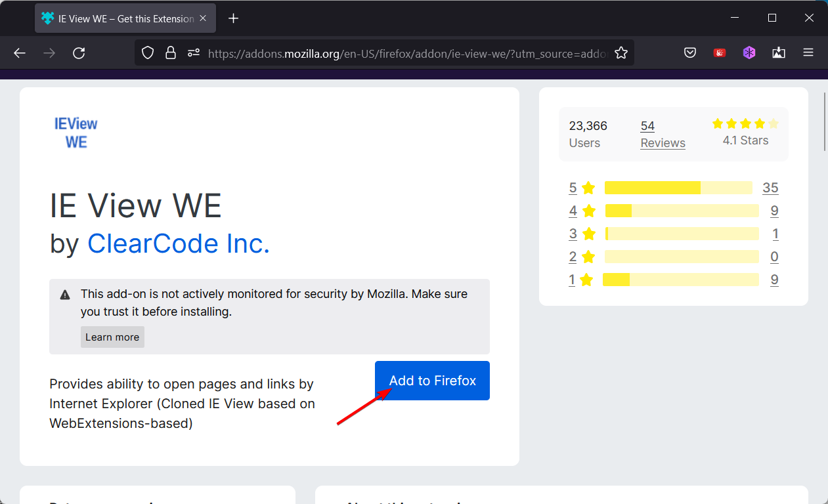
Task: Click the 4-star rating bar
Action: [x=682, y=211]
